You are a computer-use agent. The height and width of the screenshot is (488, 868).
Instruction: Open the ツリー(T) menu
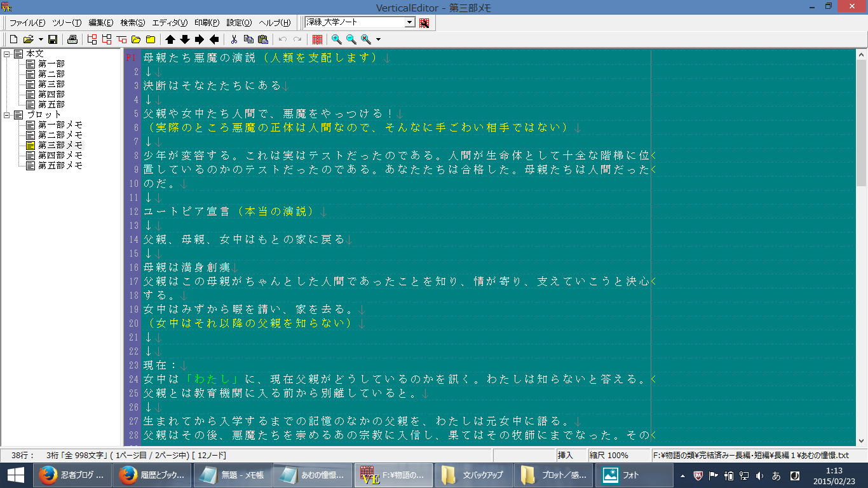click(67, 23)
